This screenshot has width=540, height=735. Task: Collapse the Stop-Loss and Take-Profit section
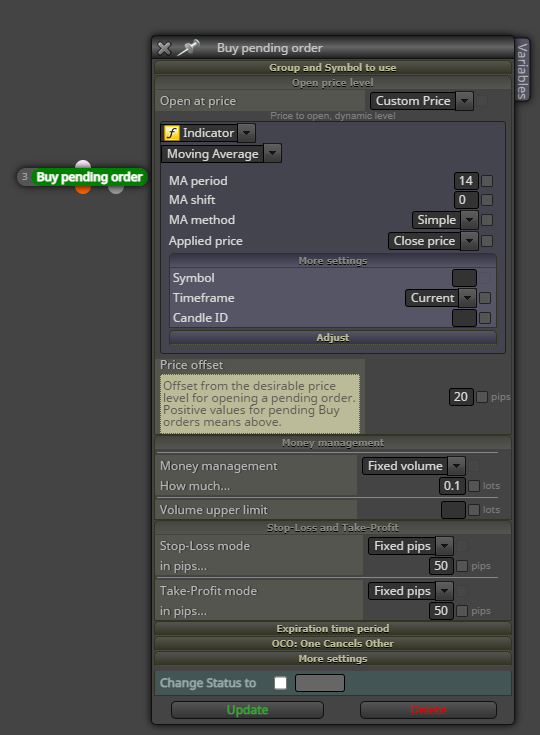(x=333, y=528)
